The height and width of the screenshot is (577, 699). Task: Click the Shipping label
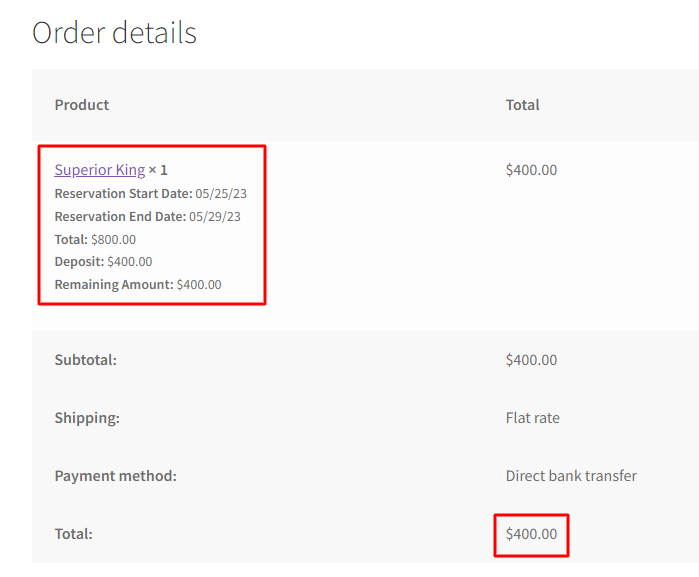[x=87, y=418]
